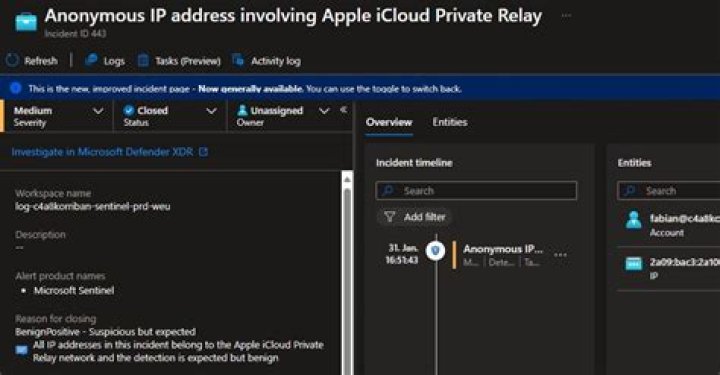Screen dimensions: 720x375
Task: Select the Overview tab
Action: (x=389, y=122)
